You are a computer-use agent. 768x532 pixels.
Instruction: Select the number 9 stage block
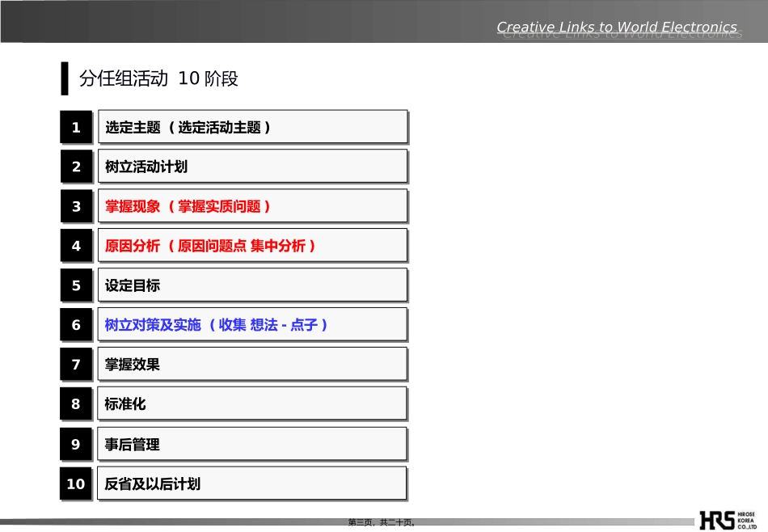point(76,444)
